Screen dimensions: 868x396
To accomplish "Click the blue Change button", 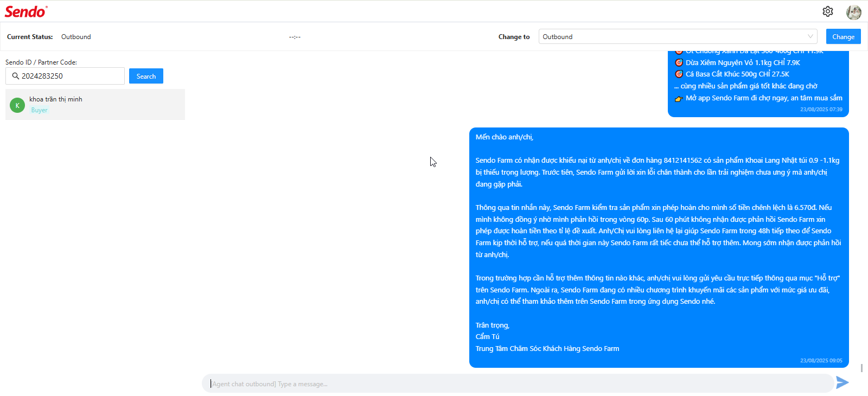I will (843, 36).
